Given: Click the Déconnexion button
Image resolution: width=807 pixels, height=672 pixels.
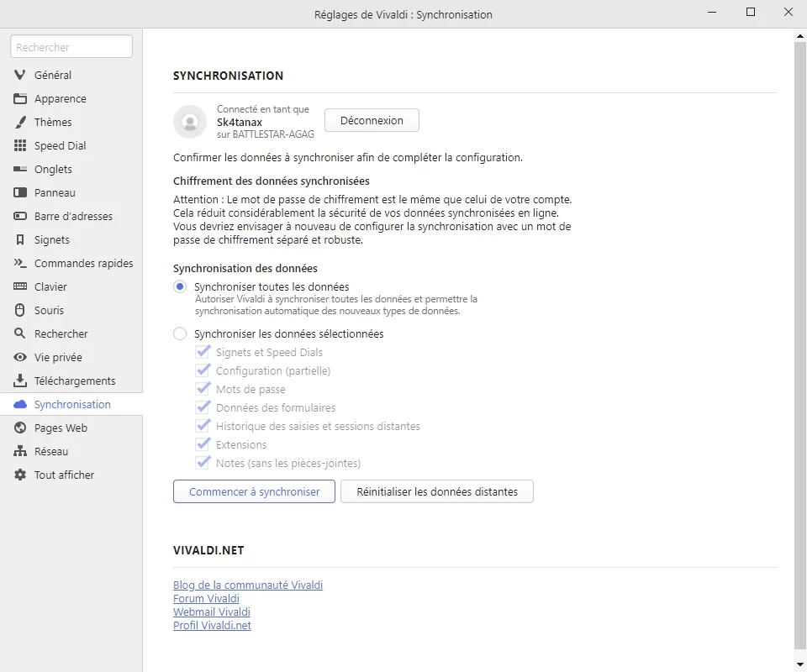Looking at the screenshot, I should [x=372, y=120].
